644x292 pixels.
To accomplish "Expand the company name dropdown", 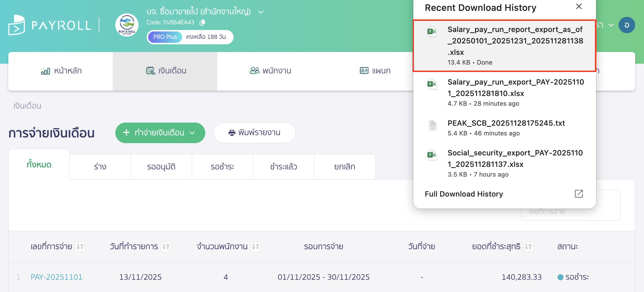I will click(x=261, y=12).
